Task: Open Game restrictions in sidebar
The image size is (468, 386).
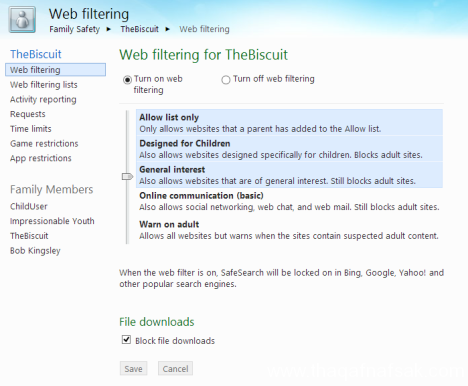Action: [44, 143]
